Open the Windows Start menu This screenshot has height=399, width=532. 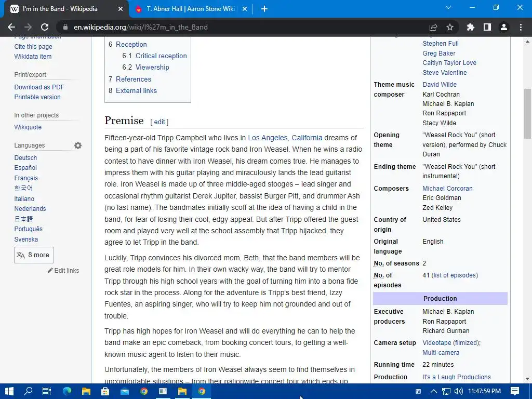pyautogui.click(x=9, y=391)
